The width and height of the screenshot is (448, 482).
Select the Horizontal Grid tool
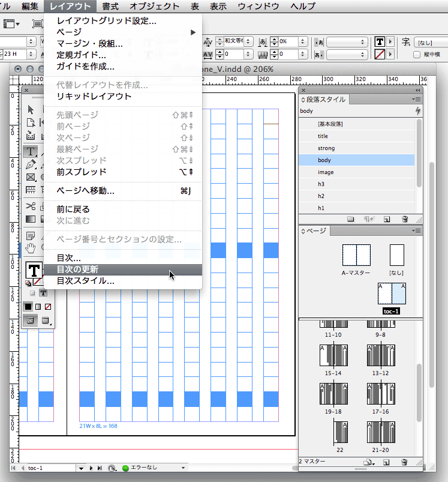(31, 190)
